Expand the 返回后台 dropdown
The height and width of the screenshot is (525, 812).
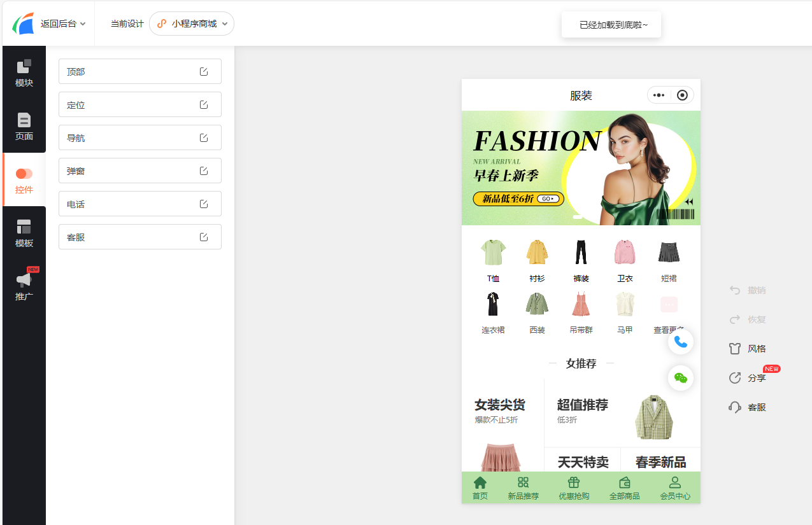pos(62,24)
